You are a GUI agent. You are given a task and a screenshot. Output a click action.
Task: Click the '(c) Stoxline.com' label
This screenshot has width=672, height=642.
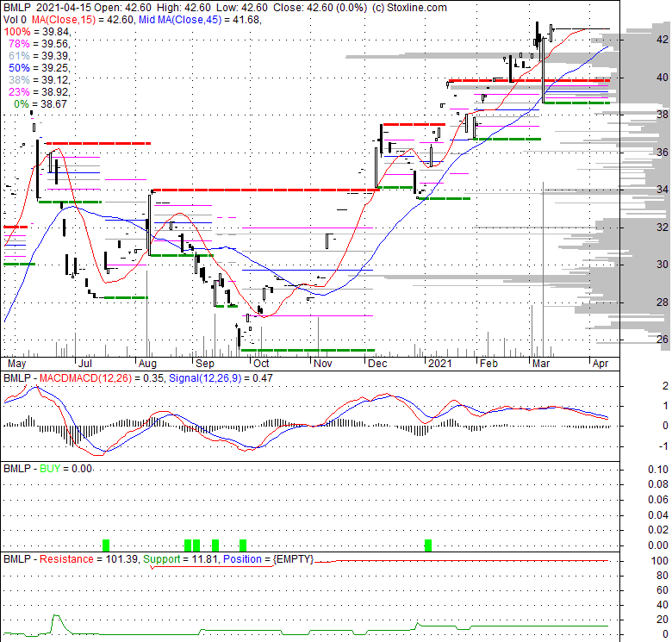pos(409,8)
